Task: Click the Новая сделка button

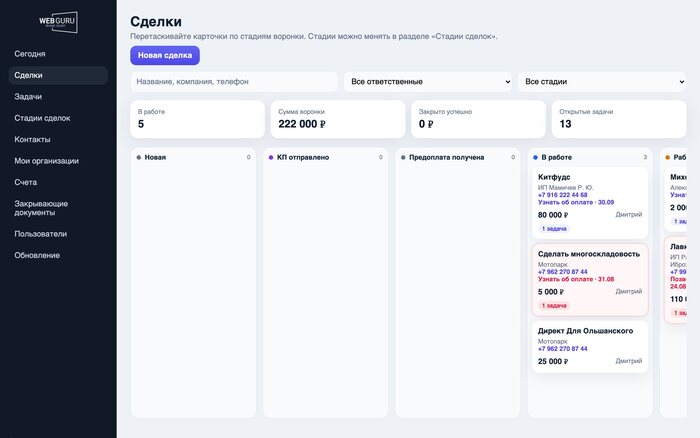Action: tap(165, 55)
